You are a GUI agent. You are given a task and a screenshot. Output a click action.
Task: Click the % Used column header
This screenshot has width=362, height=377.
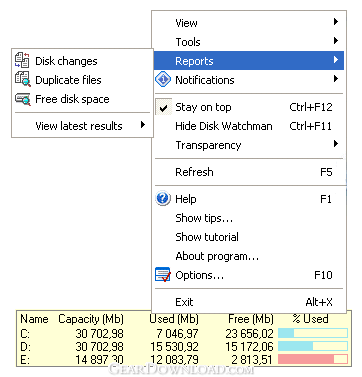tap(310, 319)
